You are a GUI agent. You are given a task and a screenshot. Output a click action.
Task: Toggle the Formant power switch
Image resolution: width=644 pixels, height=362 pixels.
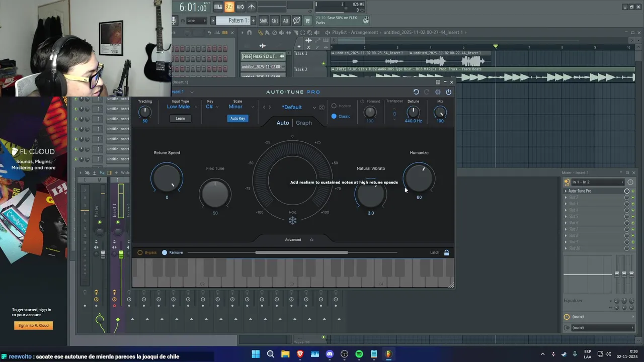coord(362,102)
